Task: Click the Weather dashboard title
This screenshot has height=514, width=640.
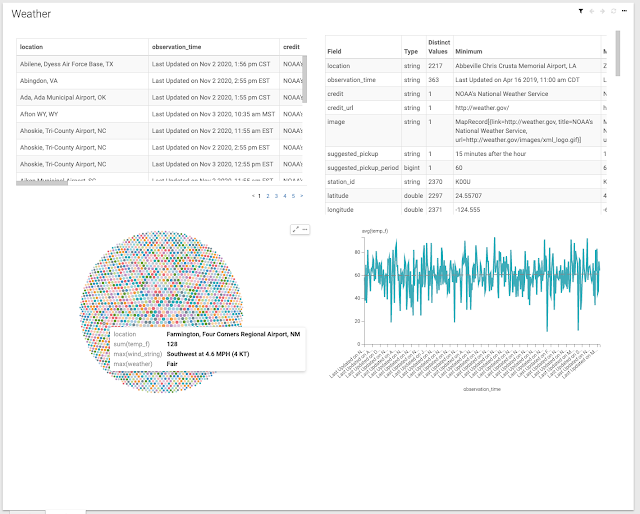Action: point(31,14)
